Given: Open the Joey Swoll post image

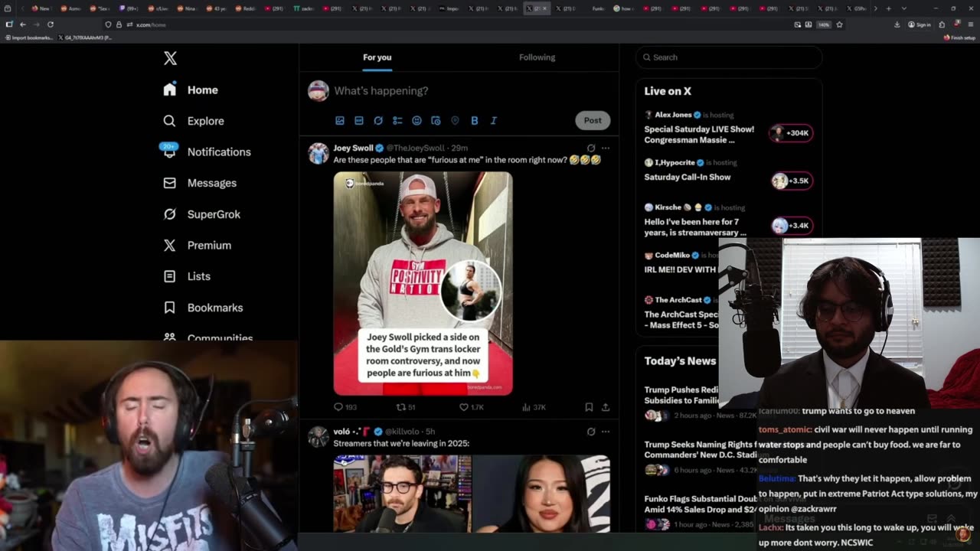Looking at the screenshot, I should pyautogui.click(x=423, y=283).
